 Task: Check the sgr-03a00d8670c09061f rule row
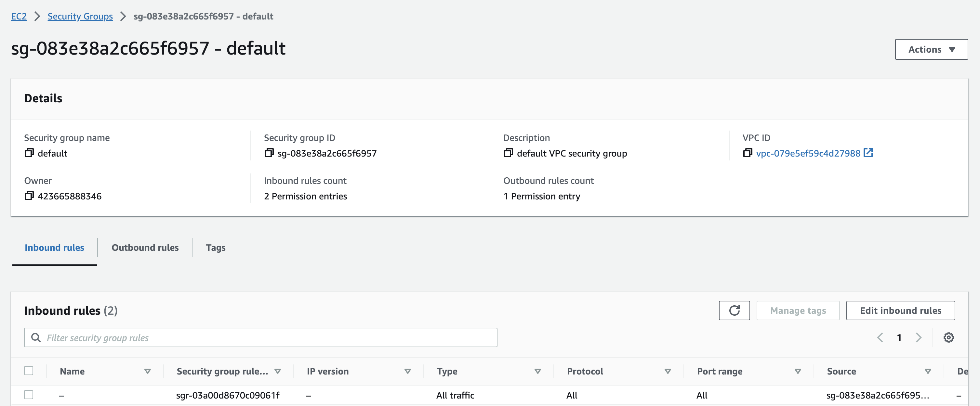29,395
